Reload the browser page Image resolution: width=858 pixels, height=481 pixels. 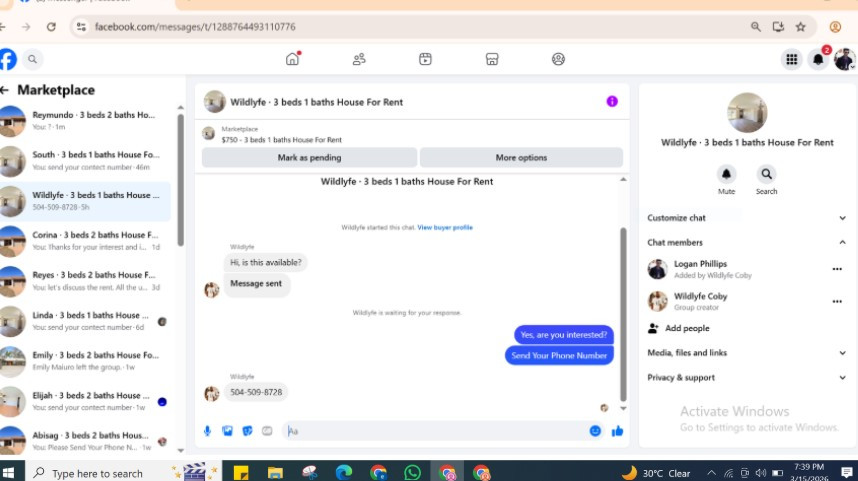pyautogui.click(x=51, y=27)
